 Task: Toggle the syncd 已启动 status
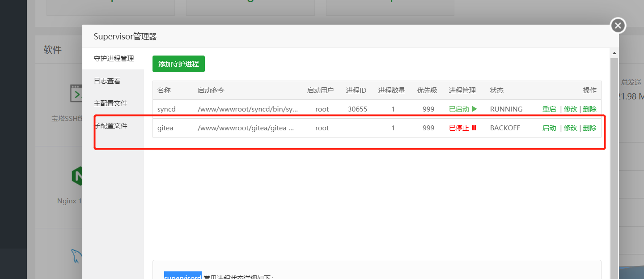pos(463,109)
